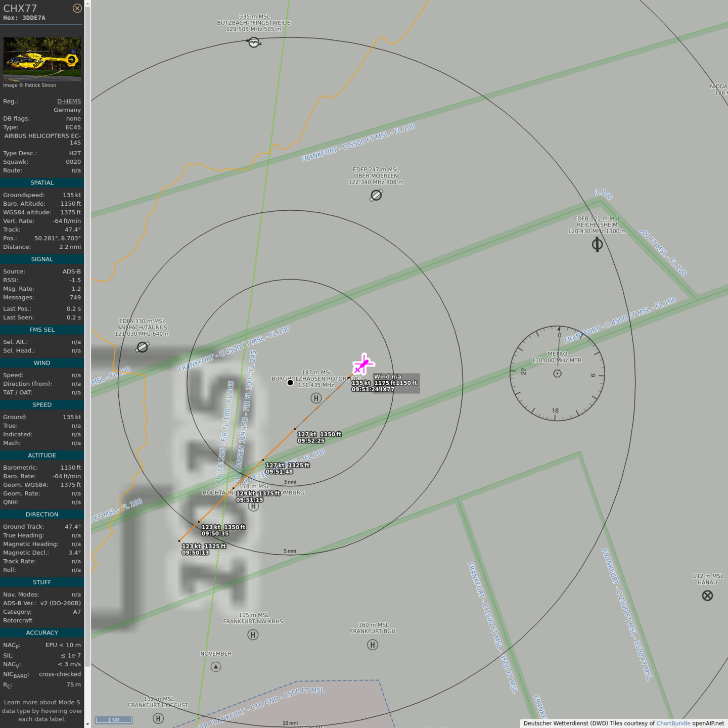728x728 pixels.
Task: Click the Anspach/Taunus airfield icon
Action: pyautogui.click(x=143, y=347)
